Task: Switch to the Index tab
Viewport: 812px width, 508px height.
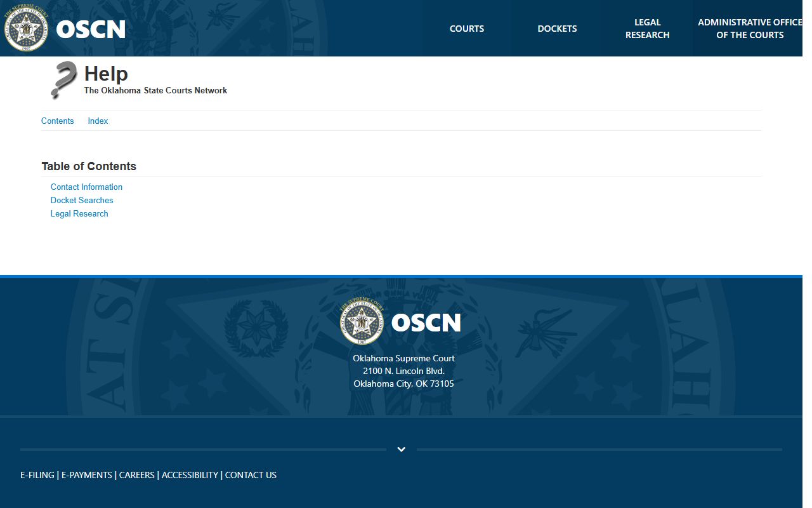Action: point(98,121)
